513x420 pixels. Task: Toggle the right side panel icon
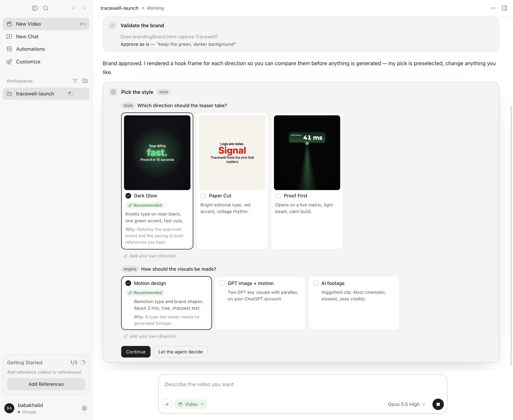coord(504,8)
